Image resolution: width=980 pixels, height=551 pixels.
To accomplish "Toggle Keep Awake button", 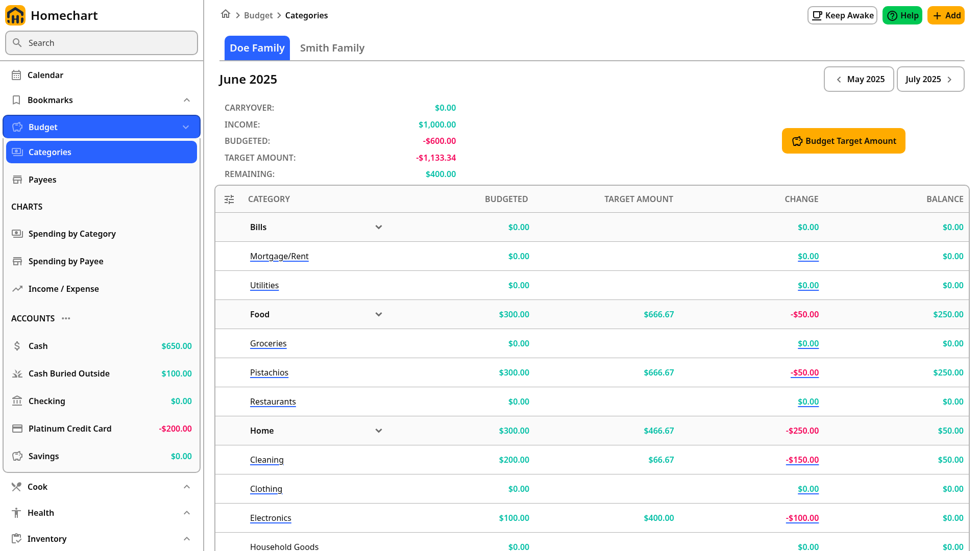I will click(x=842, y=15).
